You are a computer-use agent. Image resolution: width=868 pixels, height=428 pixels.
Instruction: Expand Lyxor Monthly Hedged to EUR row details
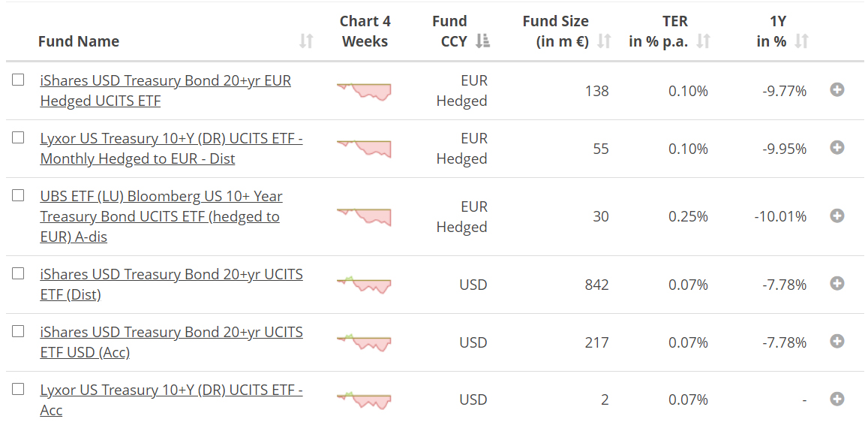837,148
